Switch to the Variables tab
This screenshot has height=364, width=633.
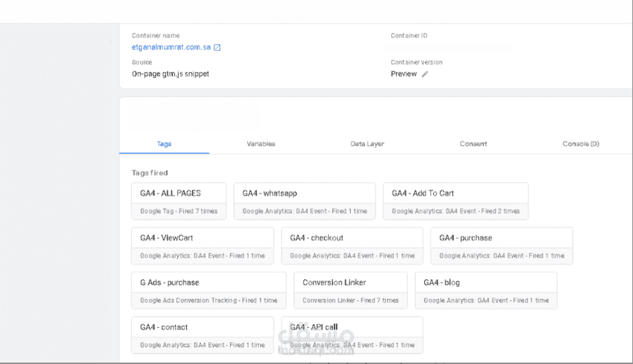(261, 144)
